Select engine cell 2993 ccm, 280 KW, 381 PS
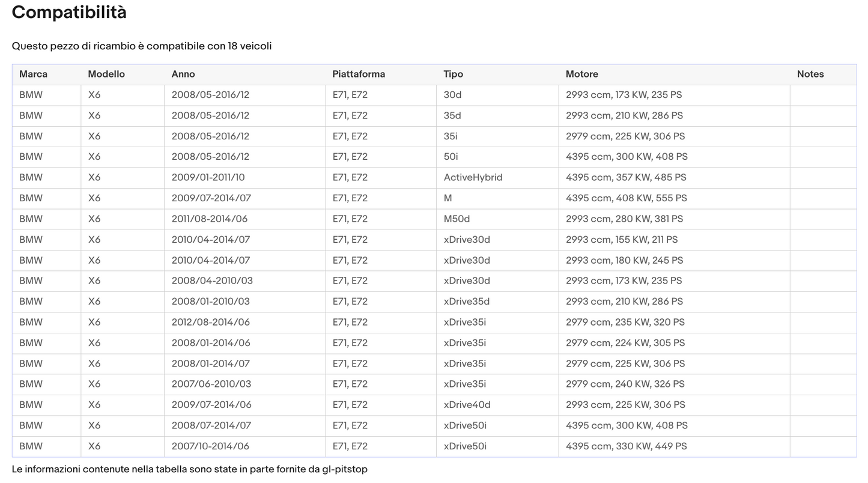Image resolution: width=868 pixels, height=483 pixels. [x=625, y=219]
